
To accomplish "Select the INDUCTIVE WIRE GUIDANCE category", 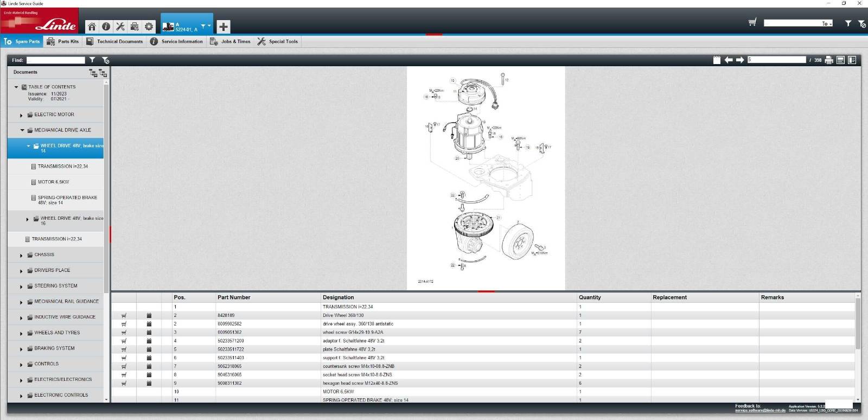I will click(65, 317).
